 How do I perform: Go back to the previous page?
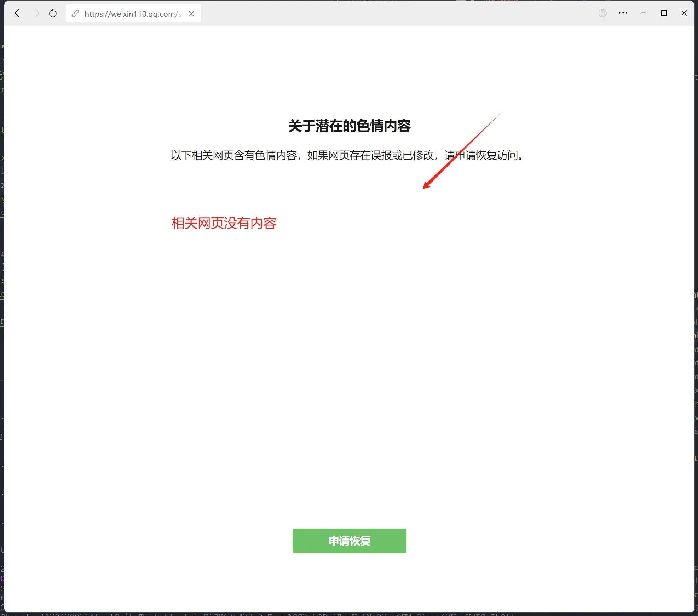[x=17, y=13]
